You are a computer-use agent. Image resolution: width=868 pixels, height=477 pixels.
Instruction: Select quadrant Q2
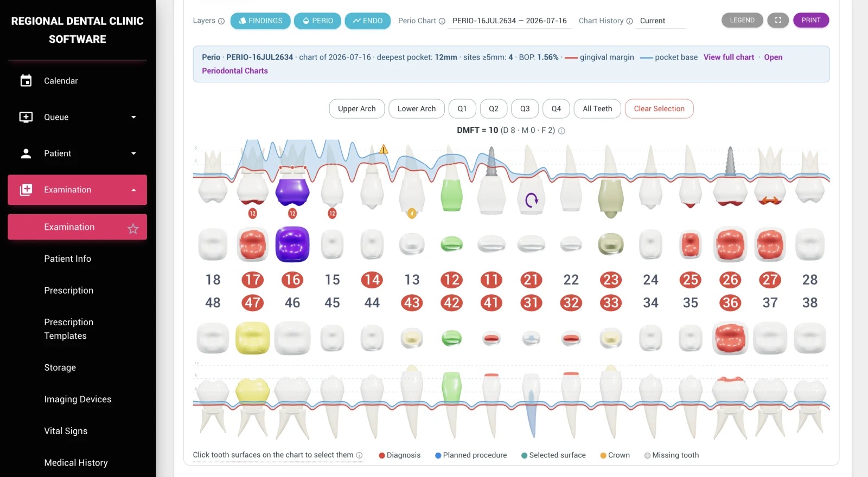point(494,108)
